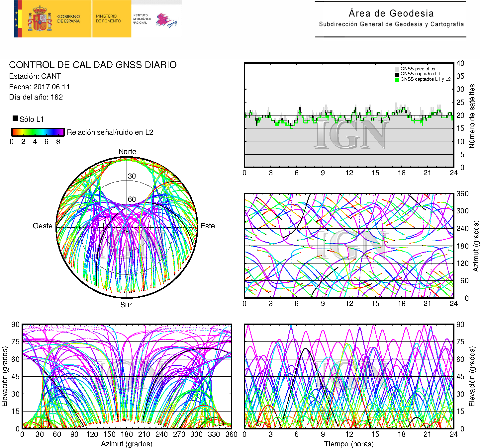Click the Instituto Geográfico Nacional logo

click(142, 19)
